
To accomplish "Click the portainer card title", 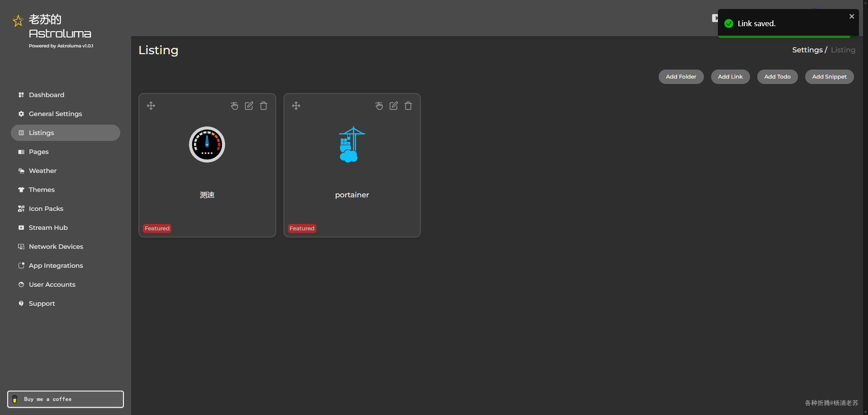I will [x=352, y=195].
